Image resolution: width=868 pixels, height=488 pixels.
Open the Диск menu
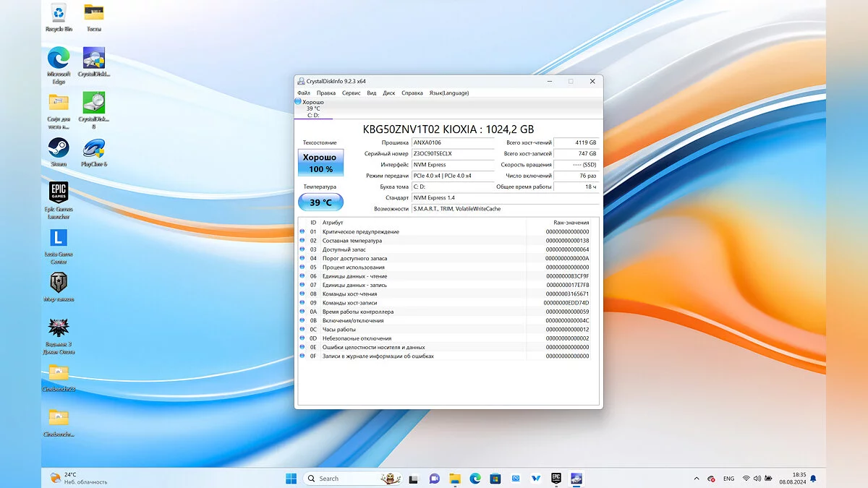(x=389, y=93)
